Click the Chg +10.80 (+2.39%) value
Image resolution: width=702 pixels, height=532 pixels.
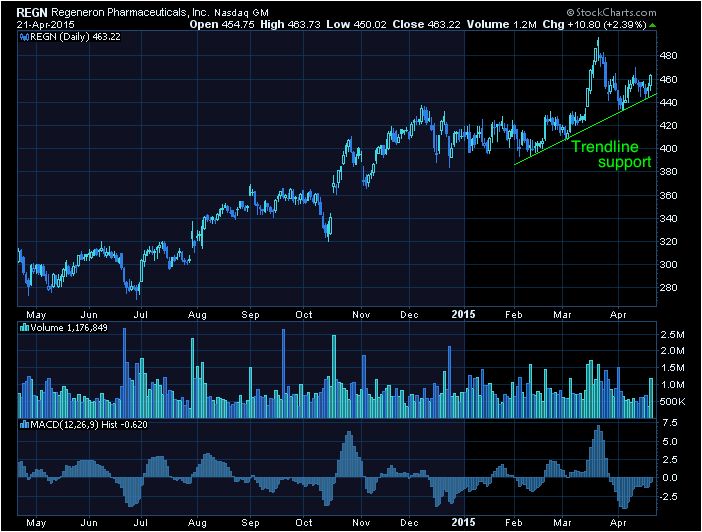tap(595, 25)
